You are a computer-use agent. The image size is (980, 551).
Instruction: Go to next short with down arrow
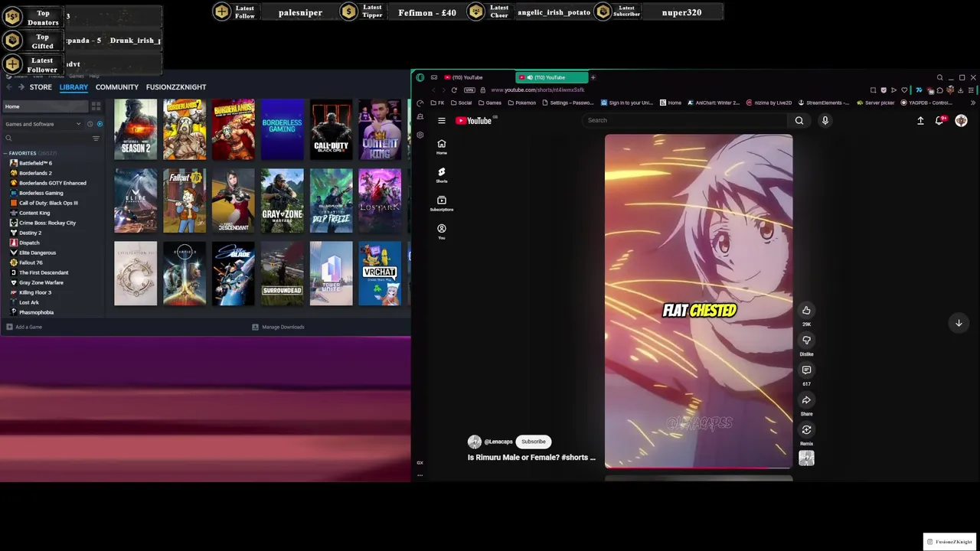coord(959,323)
